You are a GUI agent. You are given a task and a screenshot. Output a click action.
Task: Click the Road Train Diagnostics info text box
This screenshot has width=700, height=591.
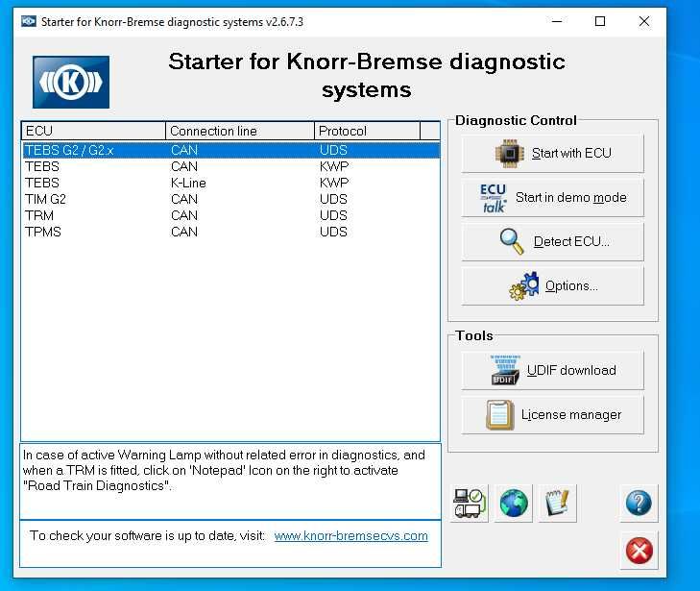pos(230,481)
